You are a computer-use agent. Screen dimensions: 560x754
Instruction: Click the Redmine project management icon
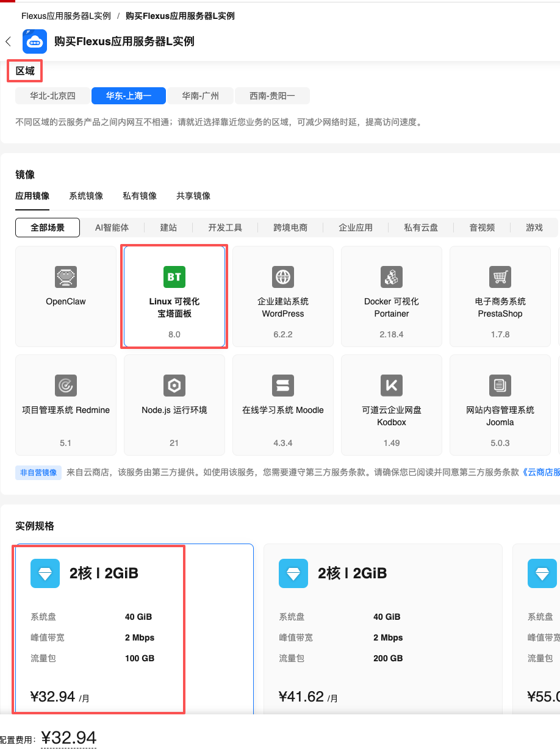tap(65, 386)
